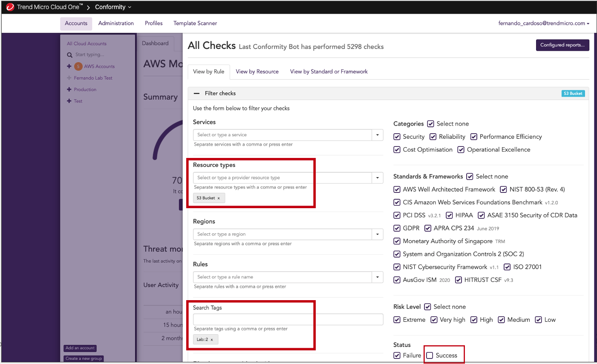Image resolution: width=597 pixels, height=364 pixels.
Task: Remove the Lab::2 search tag
Action: click(x=212, y=339)
